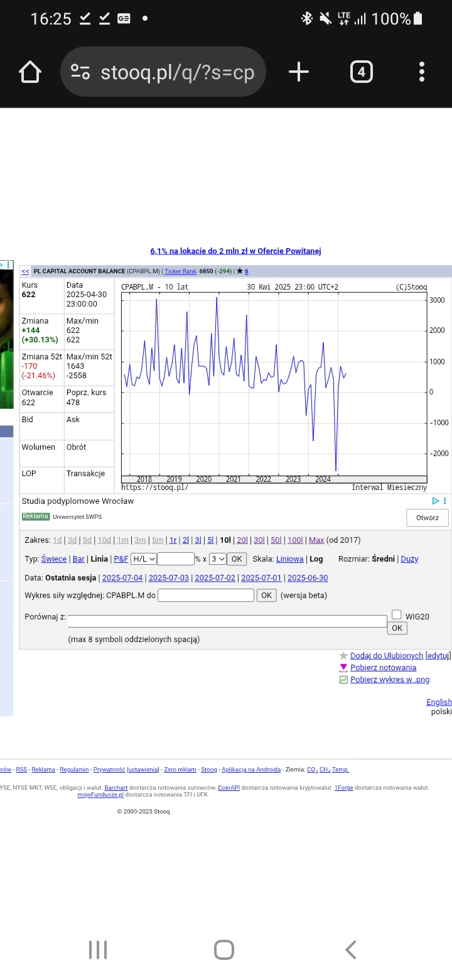Click the << previous symbol link
The height and width of the screenshot is (980, 452).
coord(25,271)
